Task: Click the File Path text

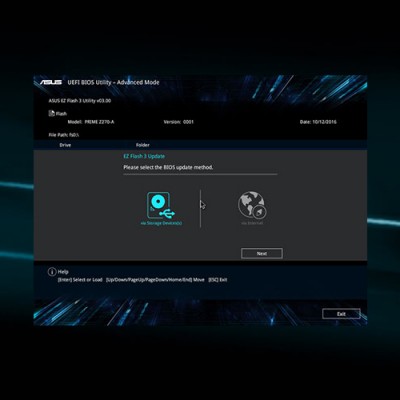Action: coord(64,135)
